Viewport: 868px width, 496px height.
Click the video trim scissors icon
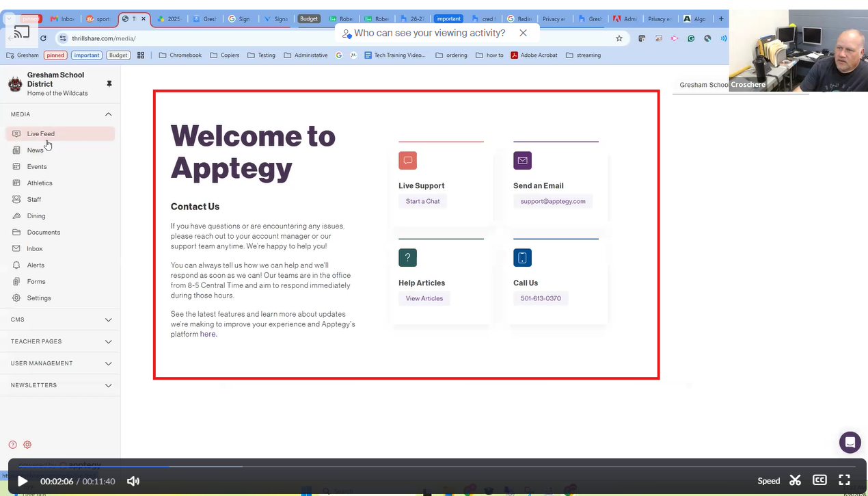tap(795, 480)
